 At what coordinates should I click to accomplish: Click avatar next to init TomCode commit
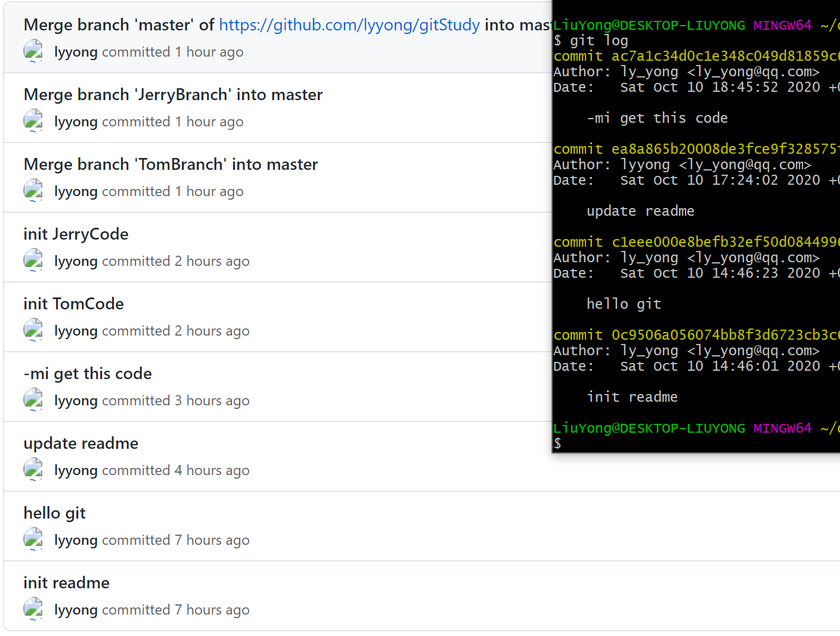[33, 330]
